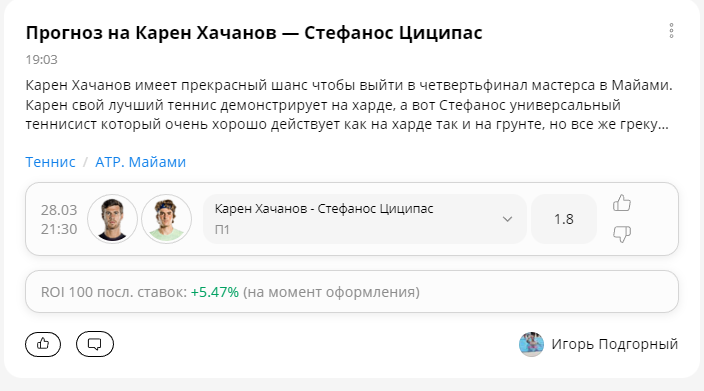Open the ATP. Майами tournament link
The height and width of the screenshot is (391, 704).
[x=141, y=162]
